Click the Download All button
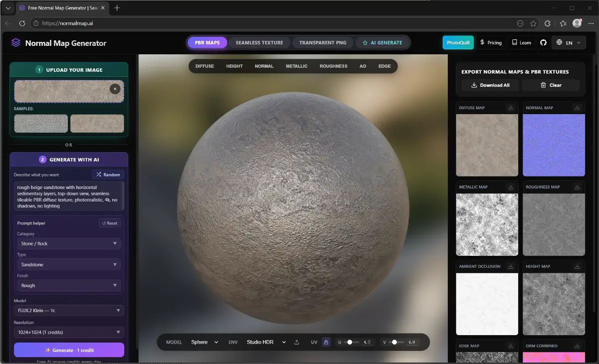The height and width of the screenshot is (364, 599). pyautogui.click(x=490, y=85)
